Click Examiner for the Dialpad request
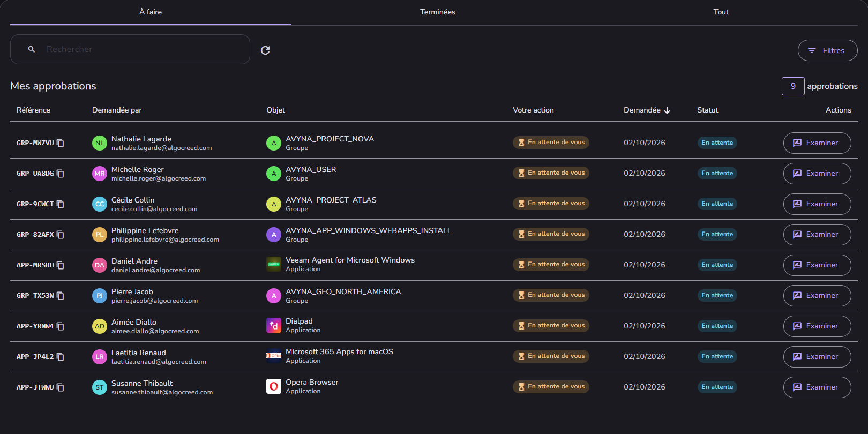Image resolution: width=868 pixels, height=434 pixels. pyautogui.click(x=817, y=326)
